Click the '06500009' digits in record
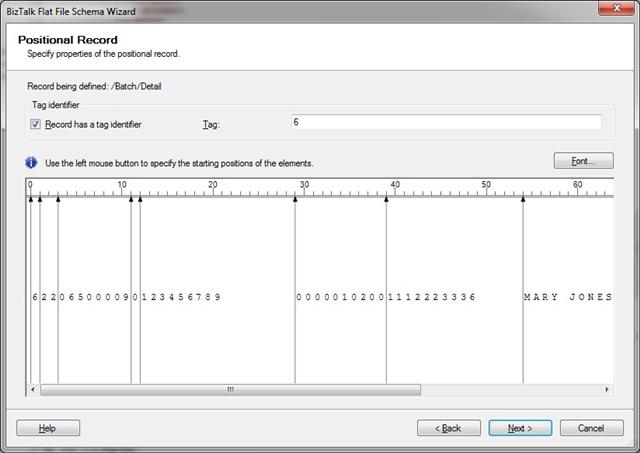The height and width of the screenshot is (453, 640). point(94,297)
